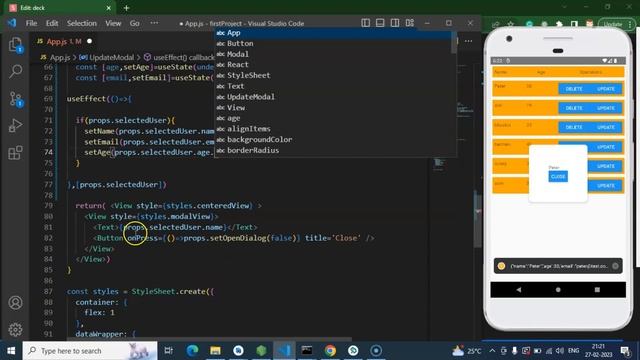Open the File menu
This screenshot has width=640, height=360.
click(x=31, y=23)
